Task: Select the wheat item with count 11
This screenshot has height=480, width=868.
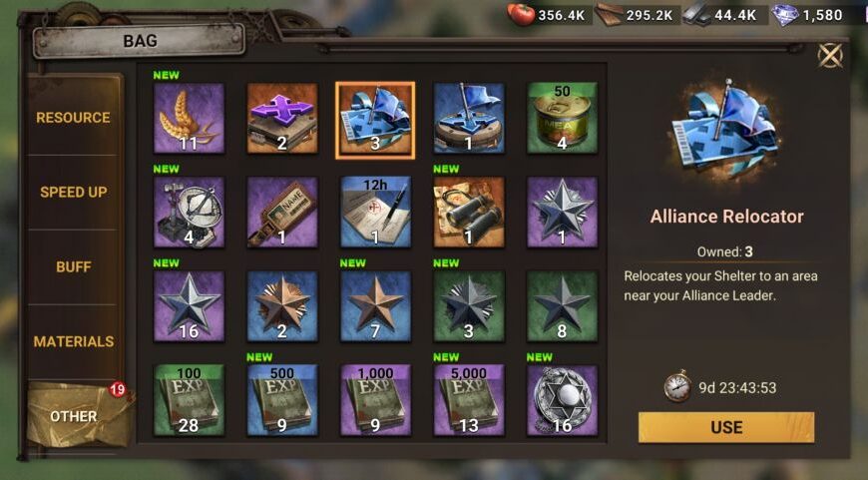Action: (189, 119)
